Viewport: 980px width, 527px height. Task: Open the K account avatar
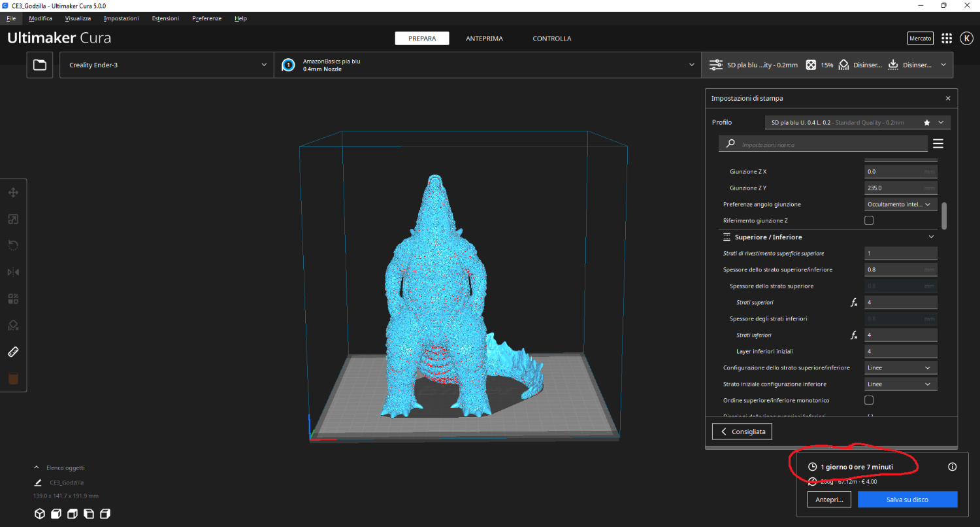(x=967, y=39)
